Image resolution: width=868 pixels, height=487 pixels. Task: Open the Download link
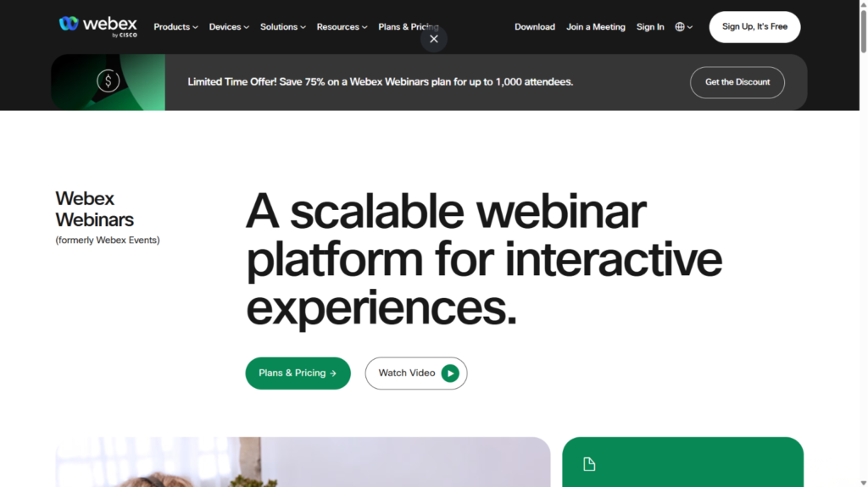pyautogui.click(x=535, y=26)
